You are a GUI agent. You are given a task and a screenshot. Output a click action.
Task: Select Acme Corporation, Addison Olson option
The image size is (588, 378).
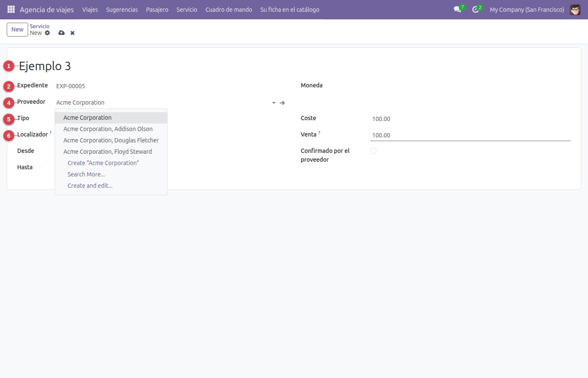pos(111,129)
